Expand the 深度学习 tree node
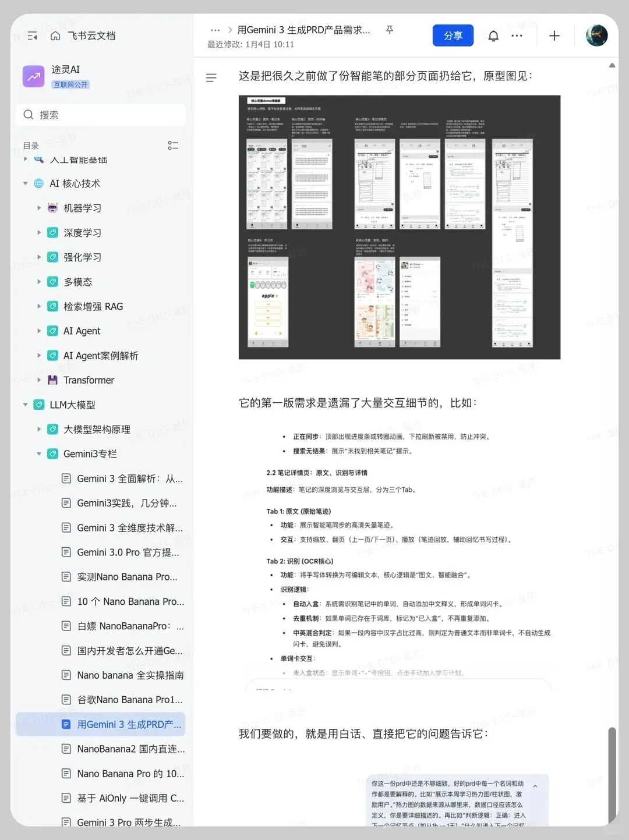This screenshot has height=840, width=629. click(39, 232)
